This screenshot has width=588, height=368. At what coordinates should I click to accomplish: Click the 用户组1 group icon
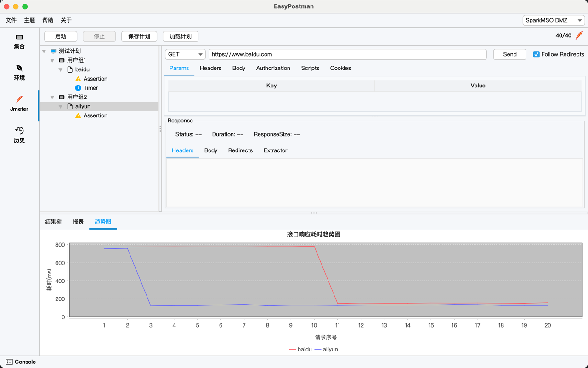62,60
